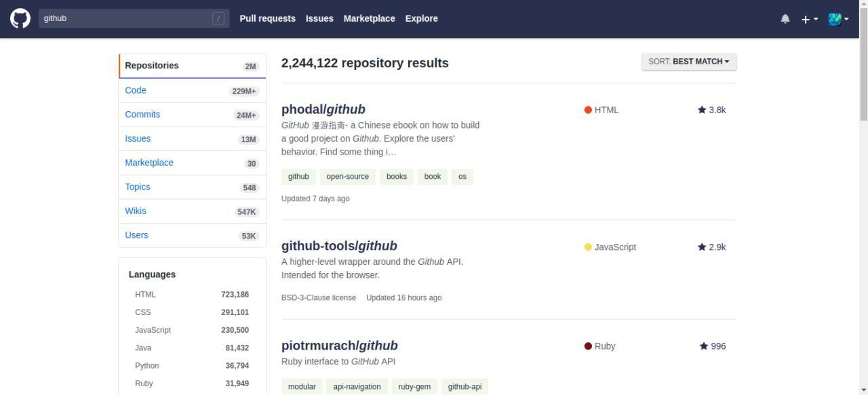Open the github-tools/github repository
The width and height of the screenshot is (868, 395).
click(339, 246)
